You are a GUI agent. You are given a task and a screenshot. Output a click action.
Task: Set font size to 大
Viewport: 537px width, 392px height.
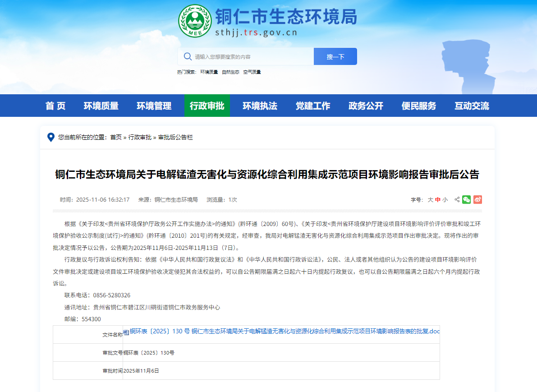tap(431, 199)
